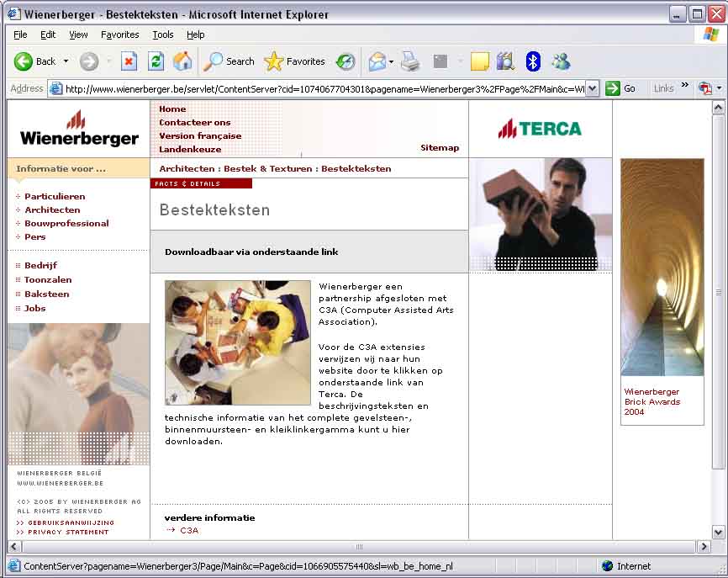
Task: Click the Wienerberger Brick Awards 2004 link
Action: pos(652,401)
